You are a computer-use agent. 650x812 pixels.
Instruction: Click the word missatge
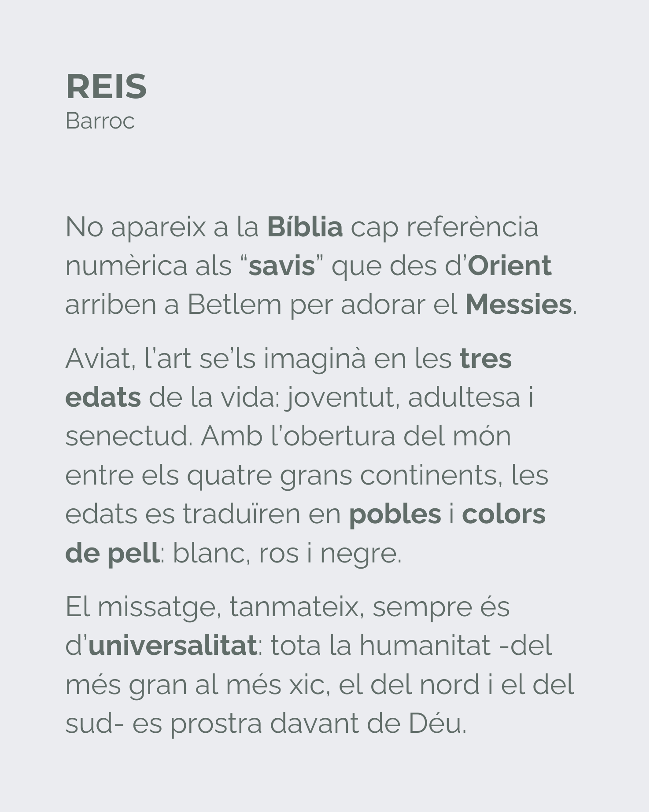point(159,607)
